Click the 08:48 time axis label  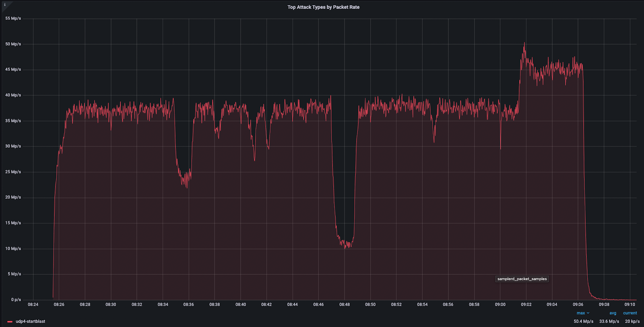coord(344,304)
